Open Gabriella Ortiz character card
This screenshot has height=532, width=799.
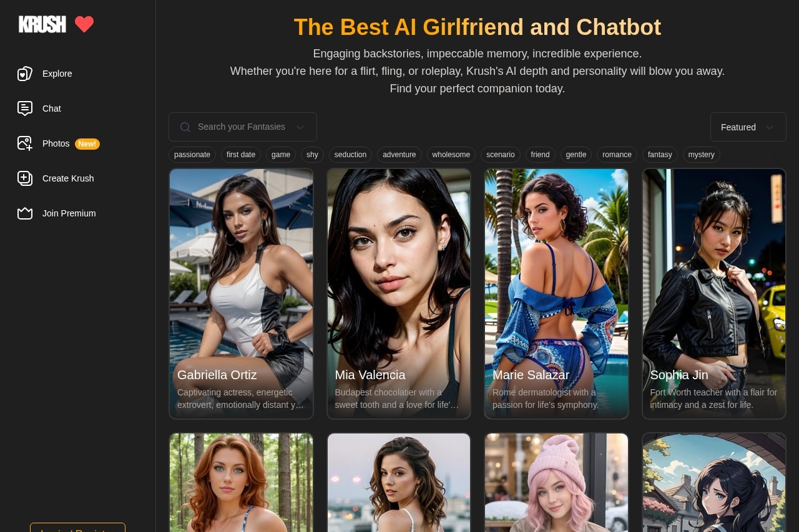(x=242, y=293)
